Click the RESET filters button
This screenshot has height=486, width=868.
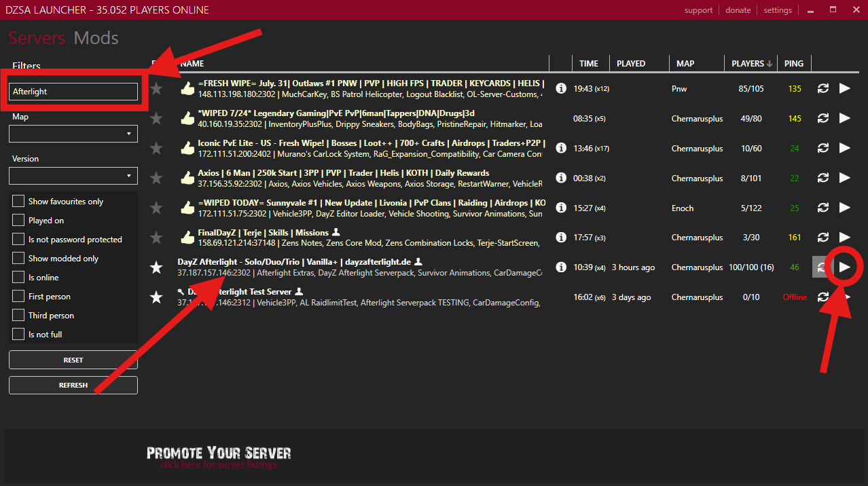(x=73, y=360)
